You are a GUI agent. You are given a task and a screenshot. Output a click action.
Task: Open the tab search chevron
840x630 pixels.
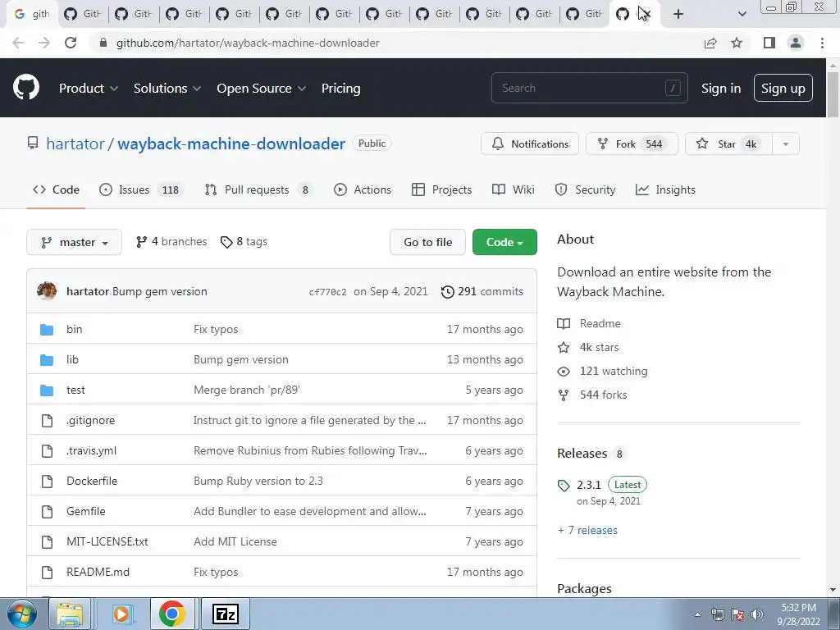click(x=742, y=14)
